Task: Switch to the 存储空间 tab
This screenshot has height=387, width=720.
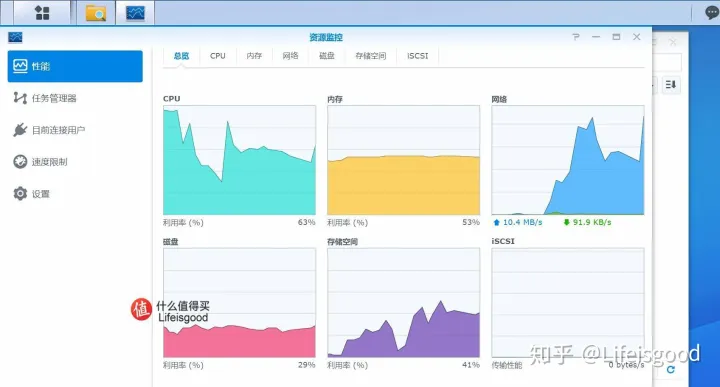Action: (x=371, y=56)
